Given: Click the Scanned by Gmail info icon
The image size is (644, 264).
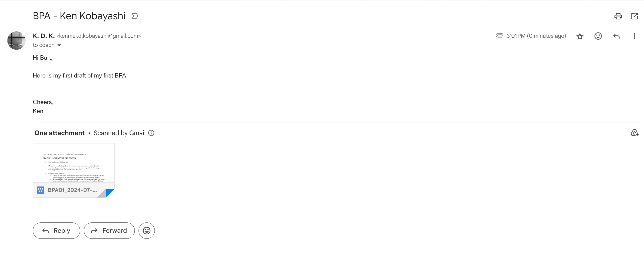Looking at the screenshot, I should tap(151, 133).
